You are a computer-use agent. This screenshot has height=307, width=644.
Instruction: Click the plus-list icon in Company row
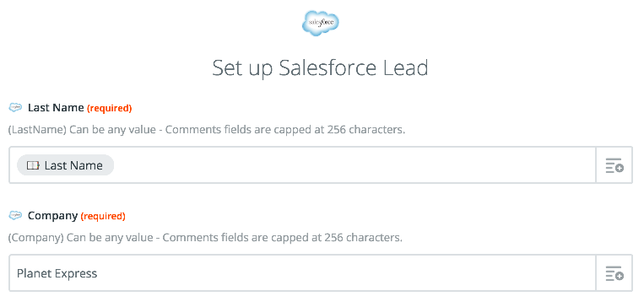[x=614, y=273]
